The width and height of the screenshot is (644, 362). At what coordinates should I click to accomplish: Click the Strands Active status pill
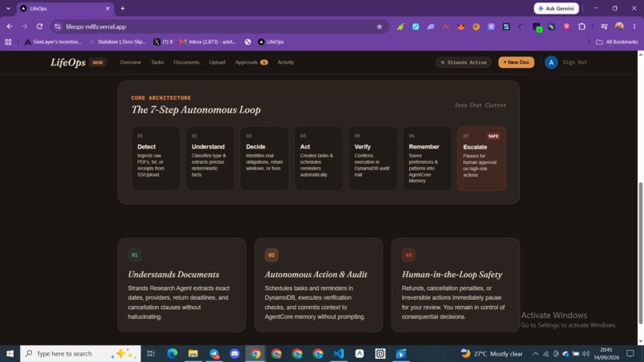[463, 62]
